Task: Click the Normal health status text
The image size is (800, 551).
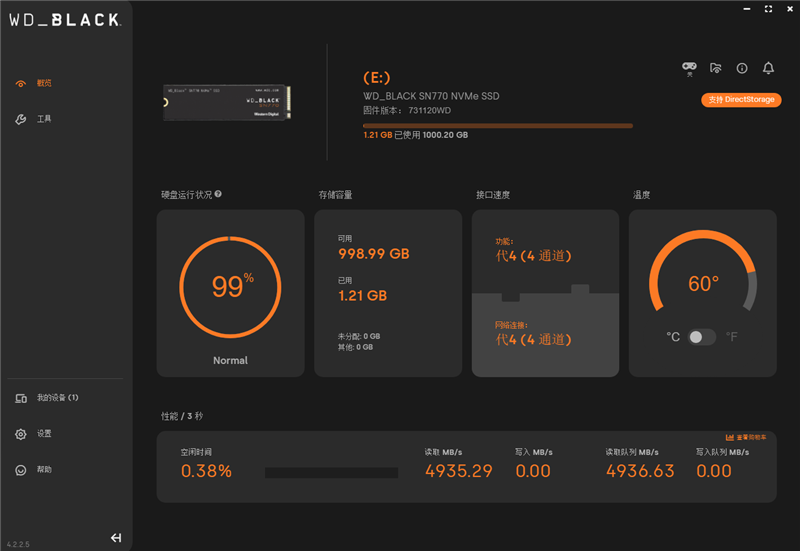Action: pyautogui.click(x=230, y=361)
